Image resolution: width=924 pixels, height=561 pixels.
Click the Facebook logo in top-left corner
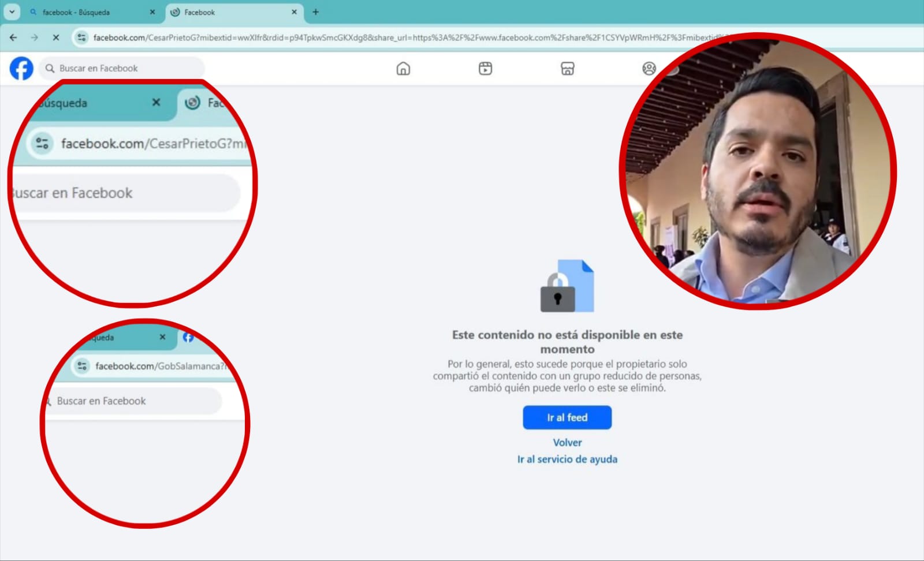[21, 68]
